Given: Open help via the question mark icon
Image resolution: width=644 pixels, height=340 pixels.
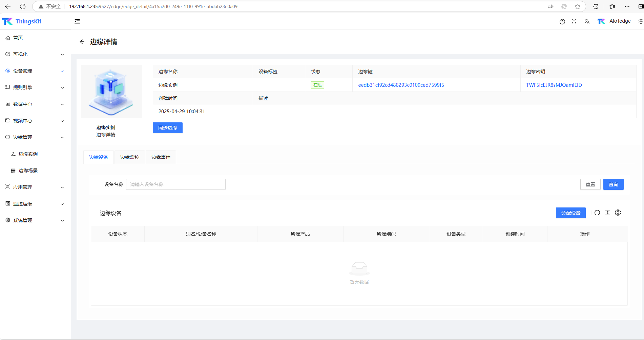Looking at the screenshot, I should tap(562, 21).
